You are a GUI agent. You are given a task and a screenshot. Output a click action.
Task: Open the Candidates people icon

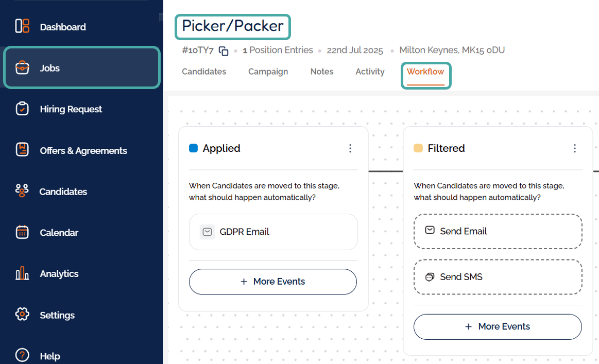[22, 191]
